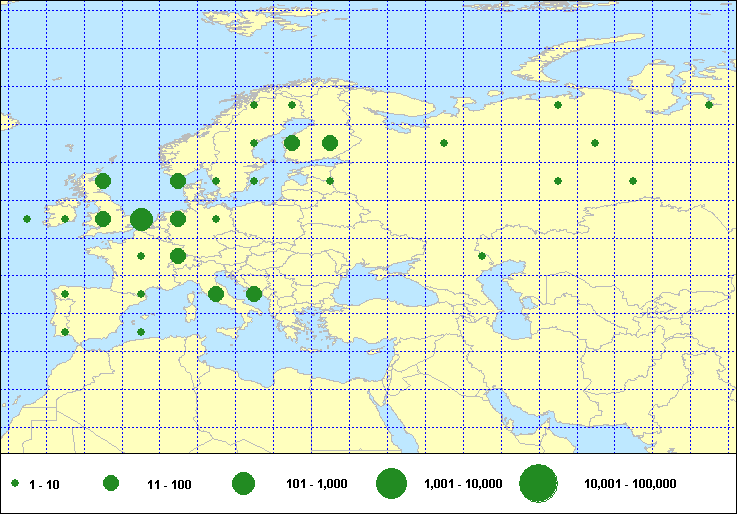Click the "1 - 10" legend label

point(44,484)
